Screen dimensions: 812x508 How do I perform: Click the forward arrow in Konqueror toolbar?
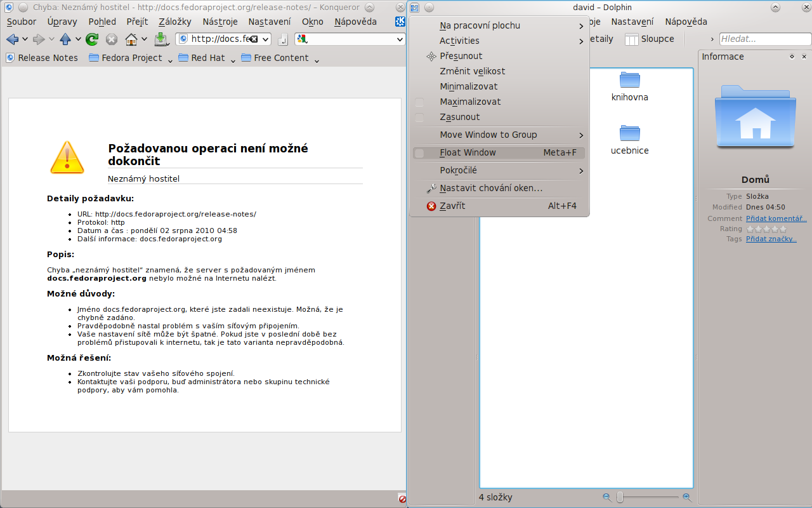tap(39, 39)
